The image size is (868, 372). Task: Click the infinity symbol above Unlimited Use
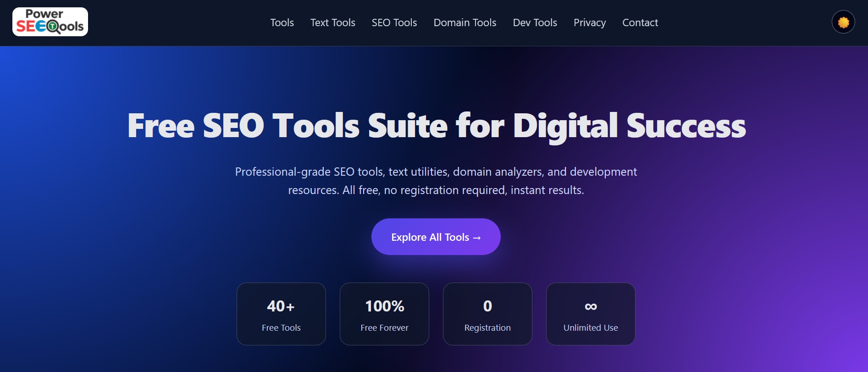coord(591,306)
